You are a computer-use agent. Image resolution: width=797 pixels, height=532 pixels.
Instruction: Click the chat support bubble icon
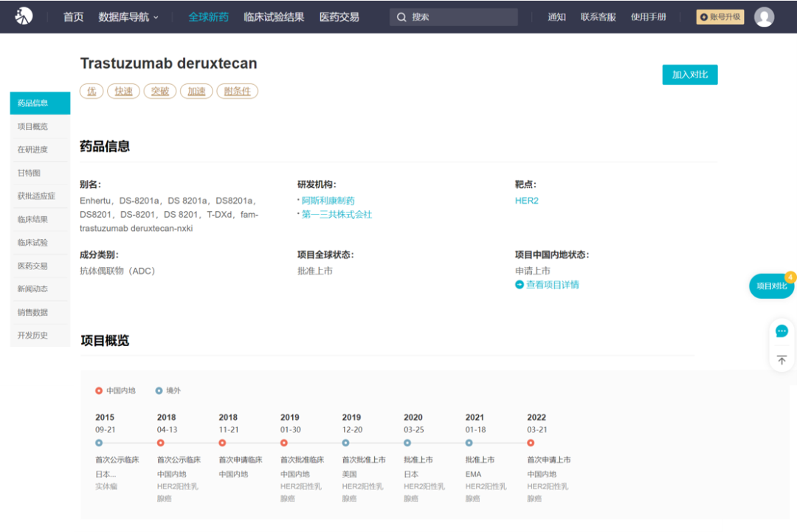click(x=782, y=331)
